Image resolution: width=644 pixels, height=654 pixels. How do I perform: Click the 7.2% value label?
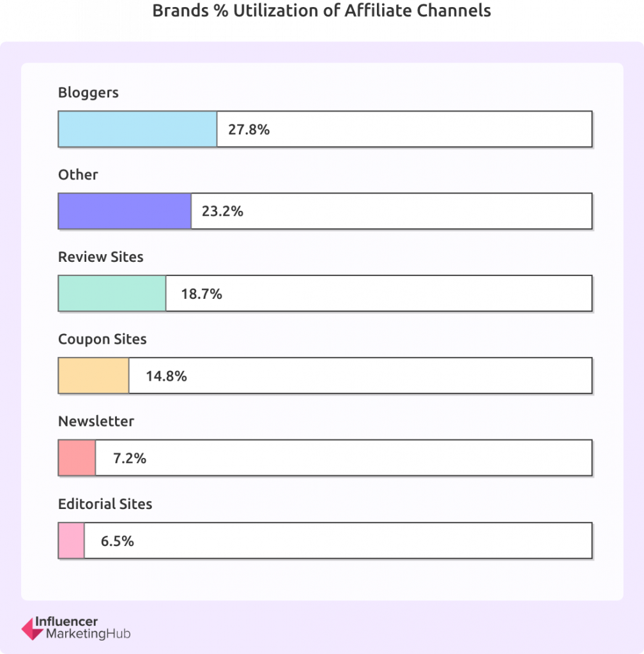pos(130,458)
